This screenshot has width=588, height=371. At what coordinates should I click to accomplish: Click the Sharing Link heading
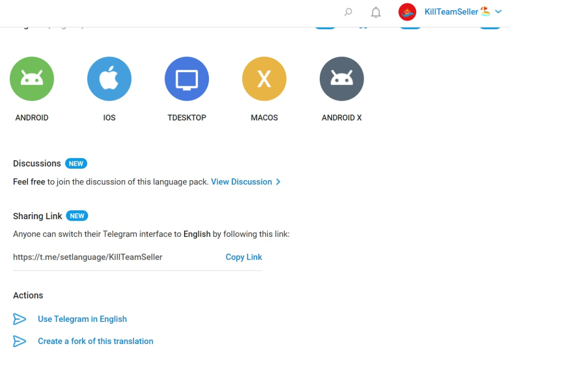[38, 216]
